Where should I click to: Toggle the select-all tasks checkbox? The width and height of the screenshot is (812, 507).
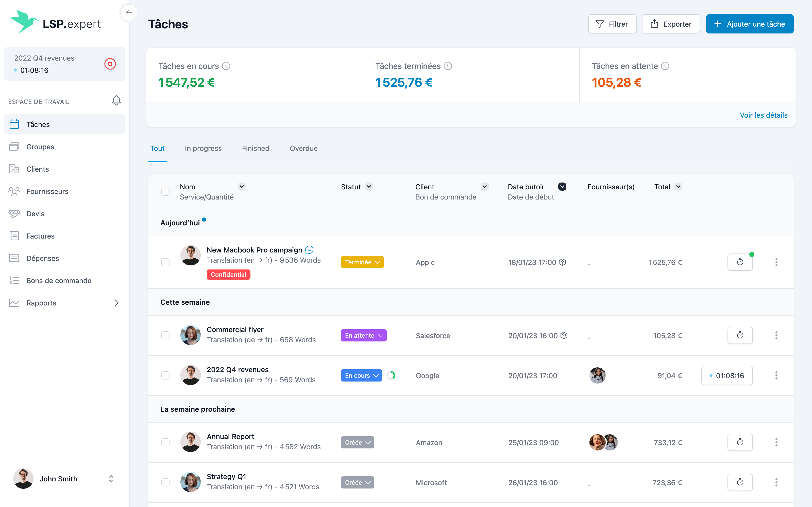(165, 192)
